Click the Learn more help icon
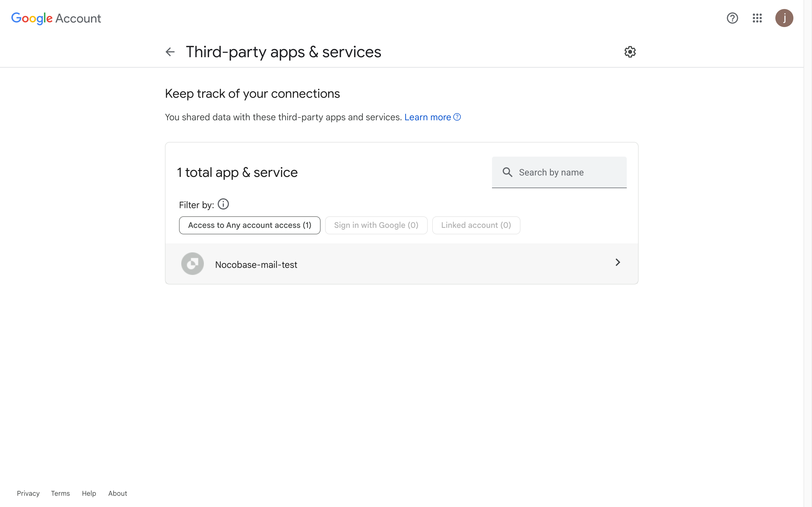 (457, 117)
